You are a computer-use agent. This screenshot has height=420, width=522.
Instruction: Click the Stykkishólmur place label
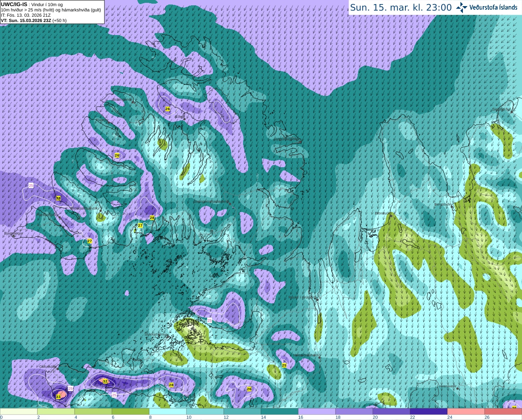[x=156, y=334]
